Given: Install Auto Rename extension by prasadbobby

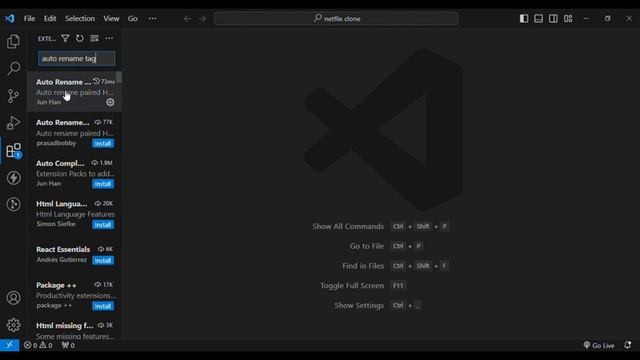Looking at the screenshot, I should click(103, 143).
